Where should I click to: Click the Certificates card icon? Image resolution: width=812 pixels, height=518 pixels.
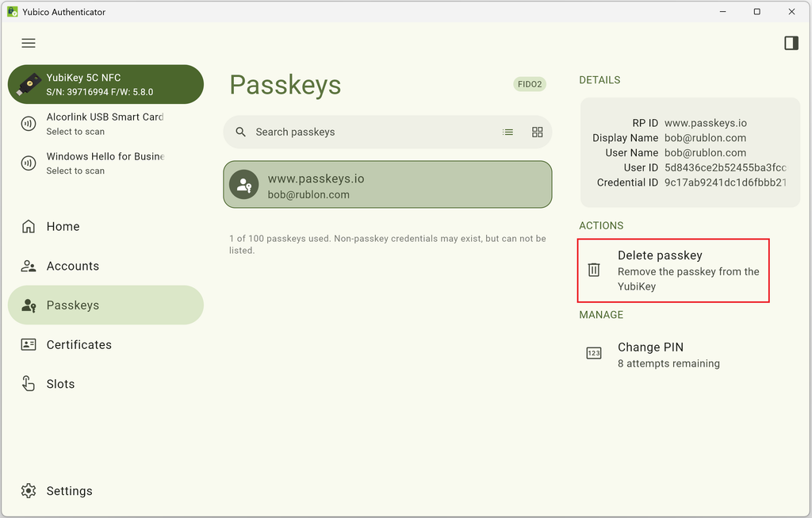click(29, 344)
